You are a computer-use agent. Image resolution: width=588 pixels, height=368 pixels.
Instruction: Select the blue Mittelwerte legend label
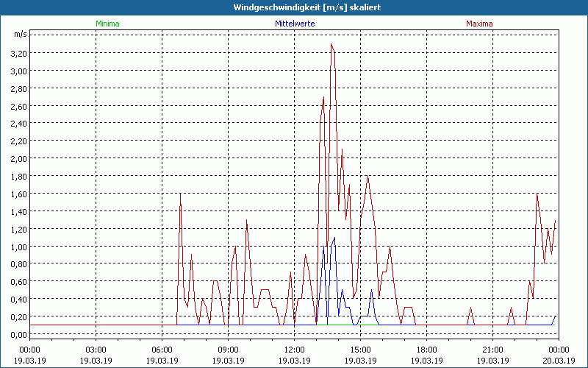point(294,24)
